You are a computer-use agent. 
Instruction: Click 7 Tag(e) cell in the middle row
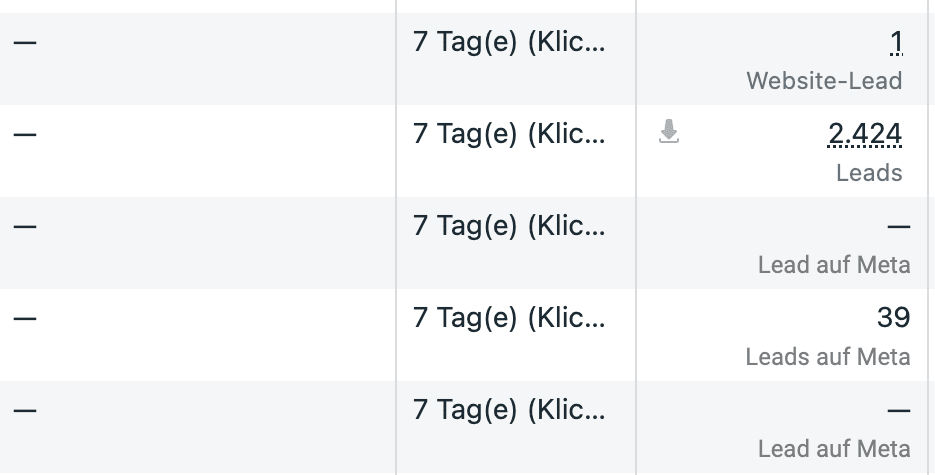509,226
